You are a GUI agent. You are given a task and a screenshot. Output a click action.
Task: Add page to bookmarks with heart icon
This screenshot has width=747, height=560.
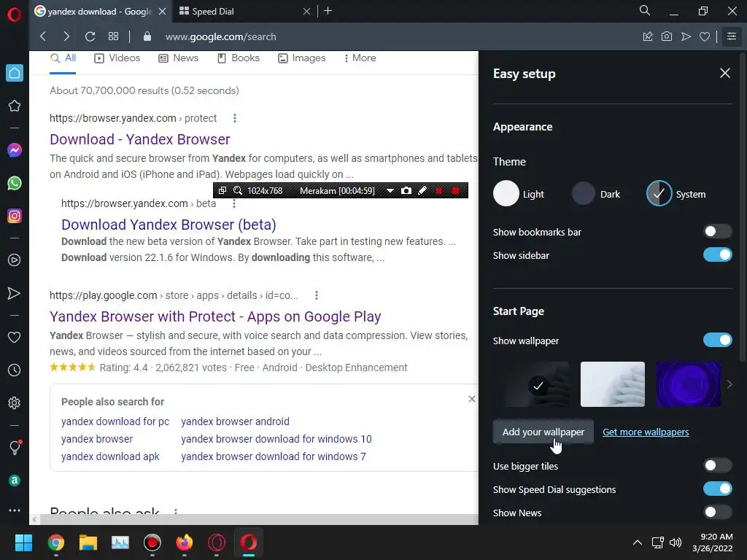click(705, 36)
